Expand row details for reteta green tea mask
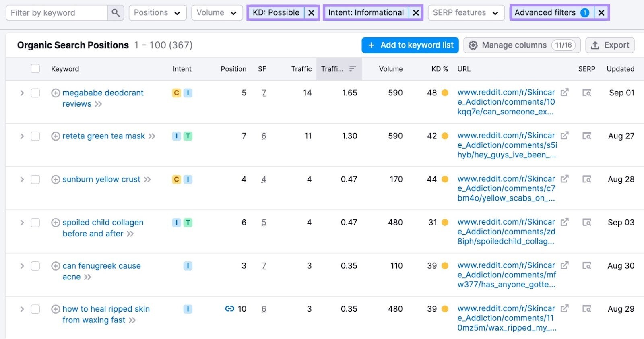The width and height of the screenshot is (644, 339). [22, 136]
